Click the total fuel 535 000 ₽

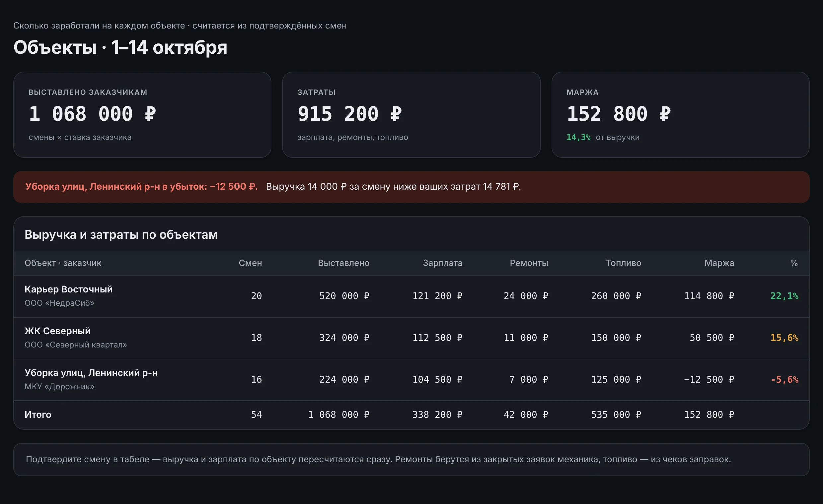pyautogui.click(x=616, y=414)
